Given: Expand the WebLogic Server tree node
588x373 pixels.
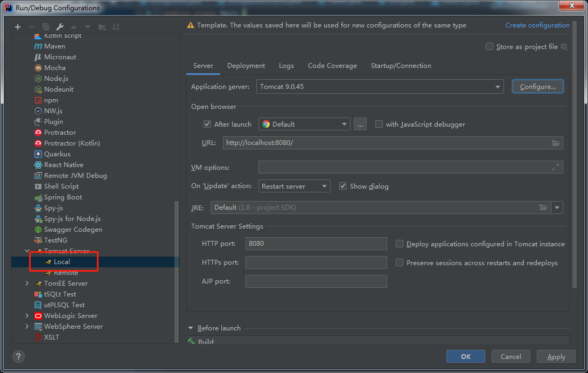Looking at the screenshot, I should (x=27, y=315).
